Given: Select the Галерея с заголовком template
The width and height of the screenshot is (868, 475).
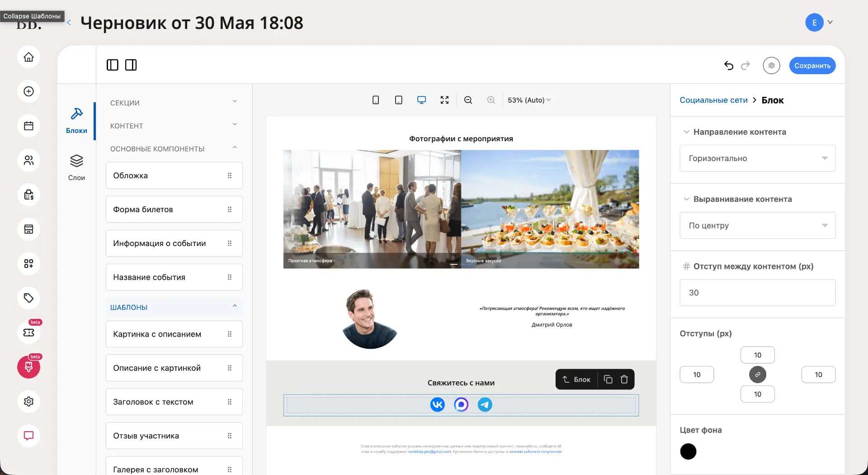Looking at the screenshot, I should (174, 466).
